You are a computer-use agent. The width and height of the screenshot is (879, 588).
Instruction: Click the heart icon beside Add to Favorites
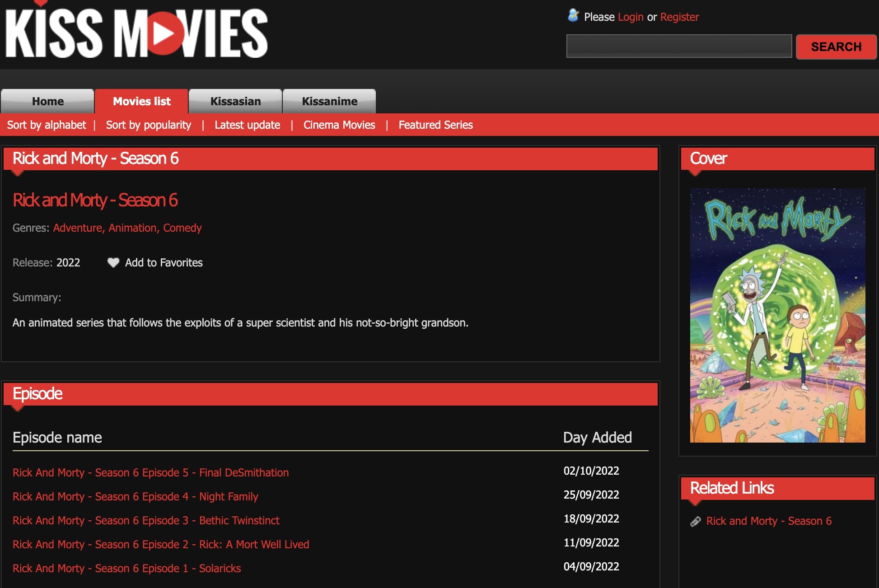click(x=113, y=262)
